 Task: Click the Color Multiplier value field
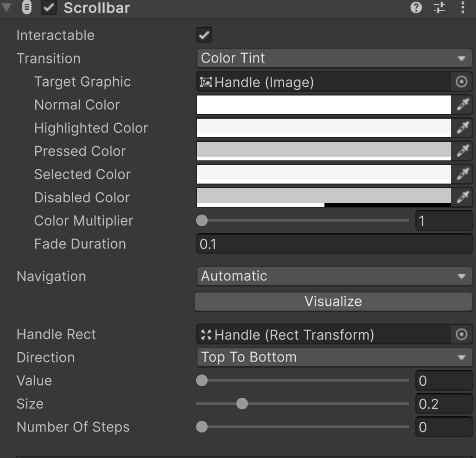pyautogui.click(x=444, y=221)
